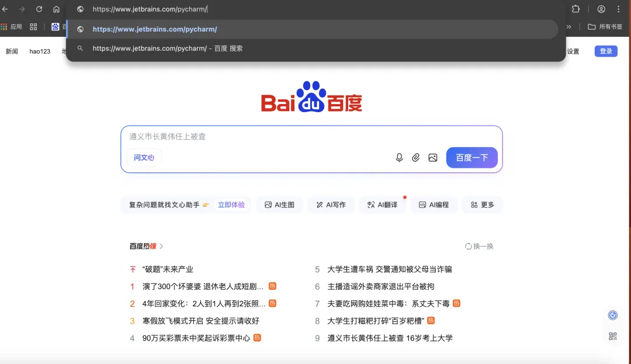Open 大学生打糍粑 headline

(x=376, y=321)
